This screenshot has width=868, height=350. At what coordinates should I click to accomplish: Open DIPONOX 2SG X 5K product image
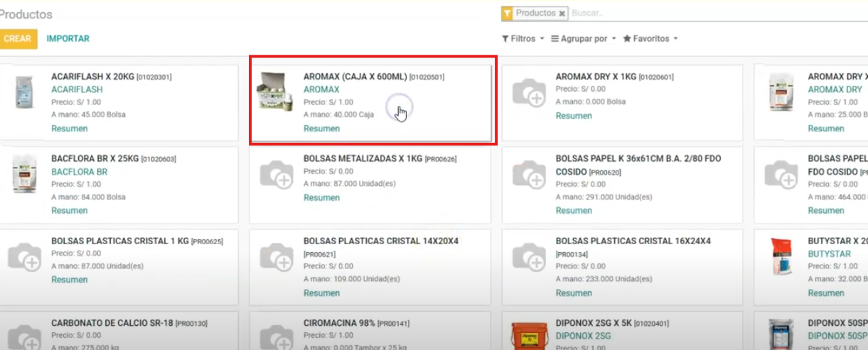click(x=529, y=334)
